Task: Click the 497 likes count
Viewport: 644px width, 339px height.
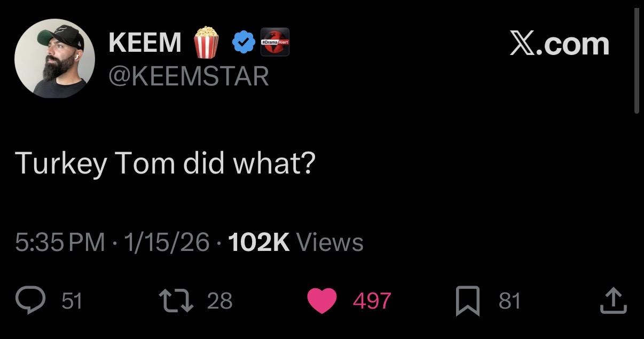Action: 372,301
